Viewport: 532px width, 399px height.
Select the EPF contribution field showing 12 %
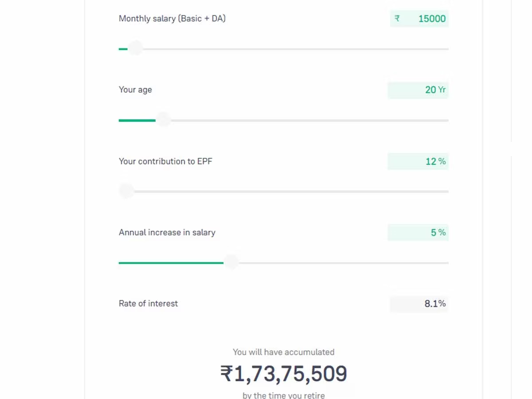(418, 161)
